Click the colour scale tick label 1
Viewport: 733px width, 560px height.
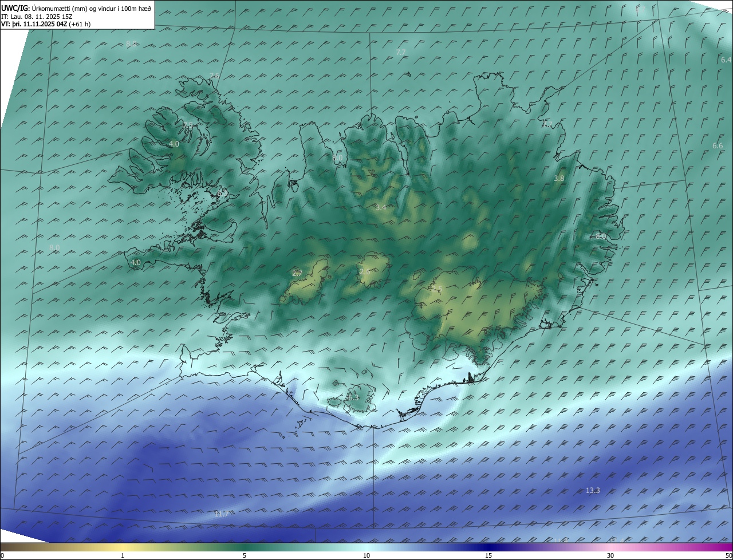123,555
